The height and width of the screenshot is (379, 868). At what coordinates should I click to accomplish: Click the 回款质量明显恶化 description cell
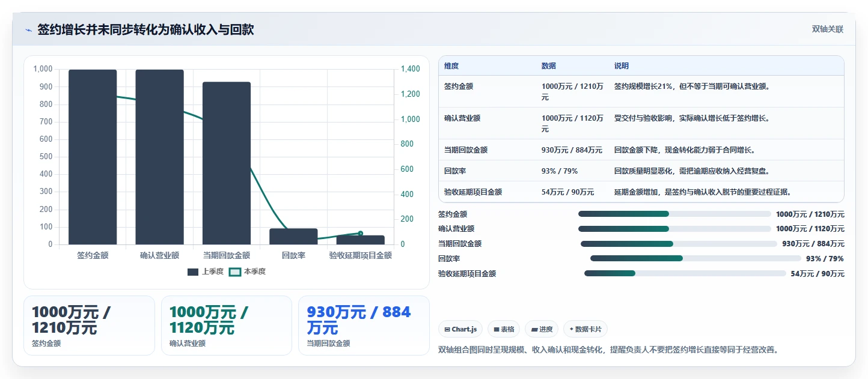pyautogui.click(x=692, y=171)
